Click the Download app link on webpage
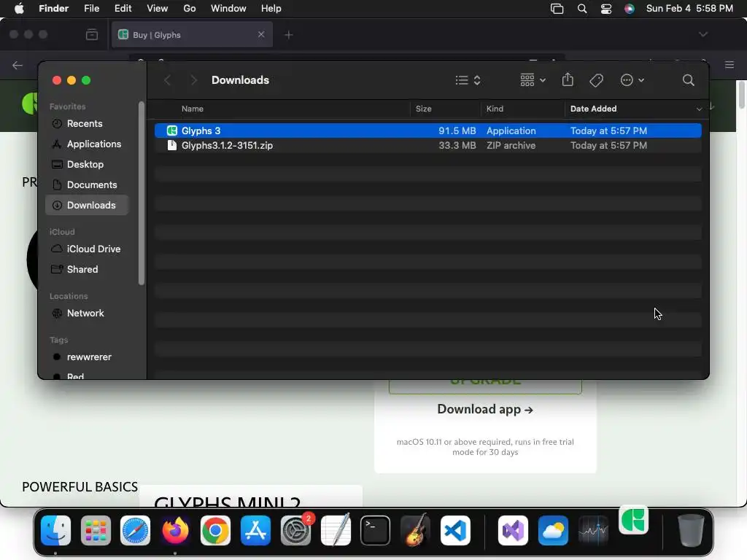Viewport: 747px width, 560px height. (485, 410)
